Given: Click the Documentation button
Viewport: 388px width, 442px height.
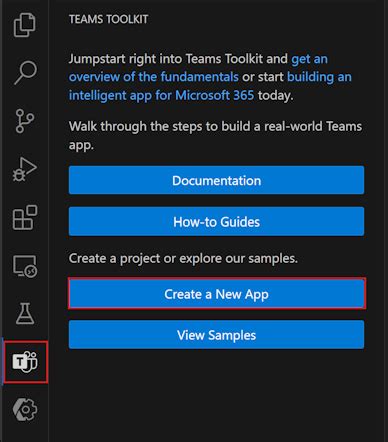Looking at the screenshot, I should tap(216, 180).
